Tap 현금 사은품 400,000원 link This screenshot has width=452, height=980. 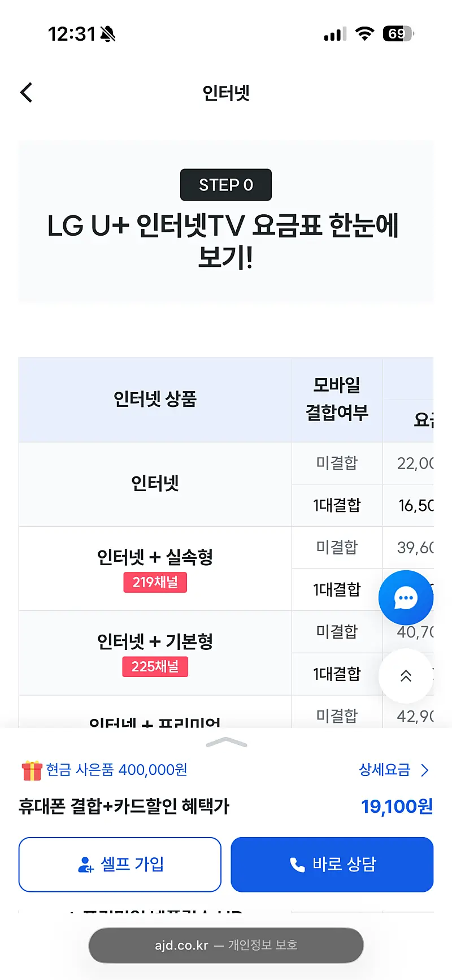(x=116, y=770)
